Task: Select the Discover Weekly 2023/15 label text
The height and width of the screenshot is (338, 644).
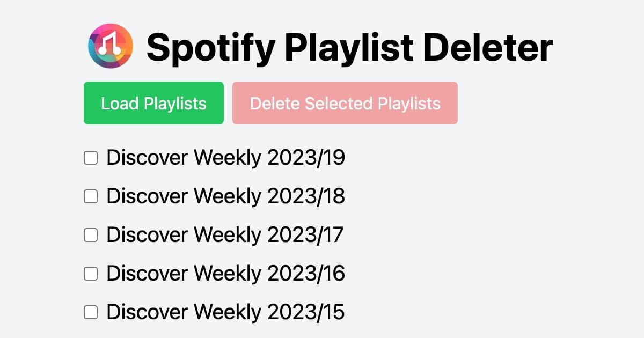Action: [225, 312]
